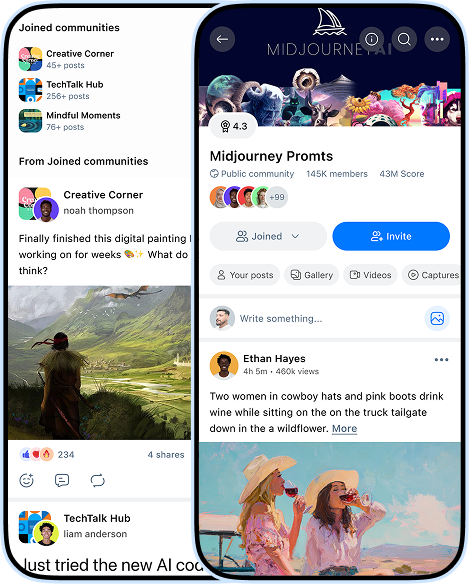Switch to the Gallery tab
This screenshot has width=469, height=584.
tap(311, 275)
